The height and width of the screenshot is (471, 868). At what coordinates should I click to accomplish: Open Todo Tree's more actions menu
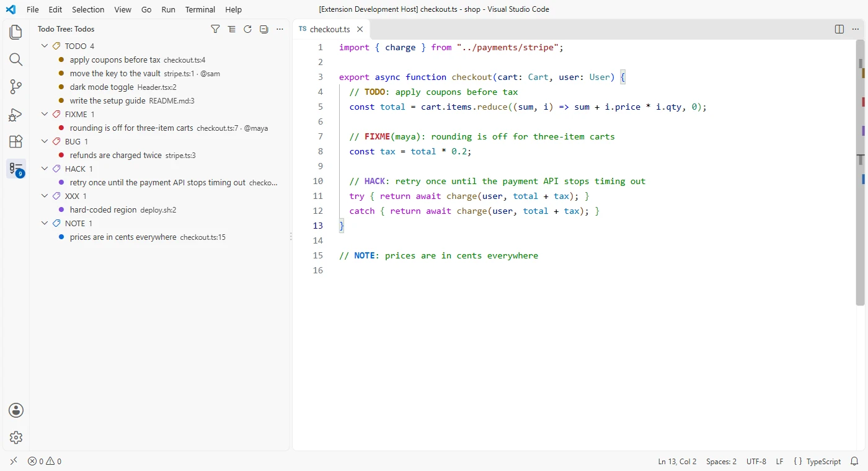[x=280, y=29]
